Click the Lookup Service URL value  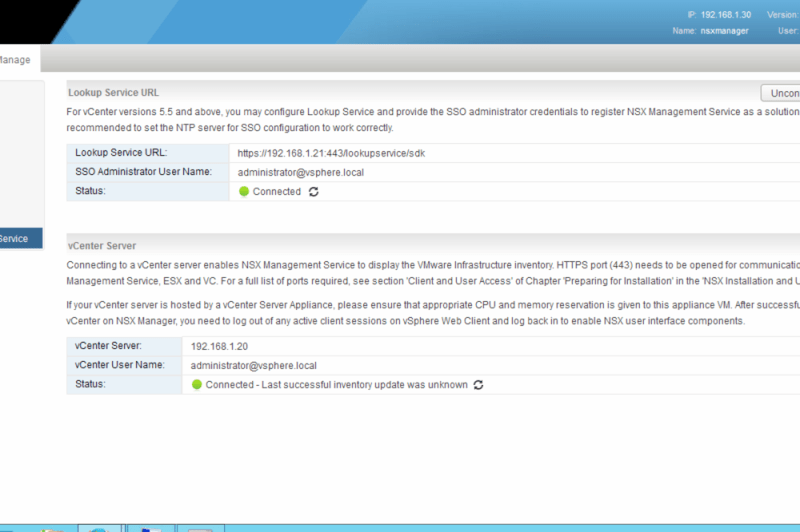coord(333,153)
